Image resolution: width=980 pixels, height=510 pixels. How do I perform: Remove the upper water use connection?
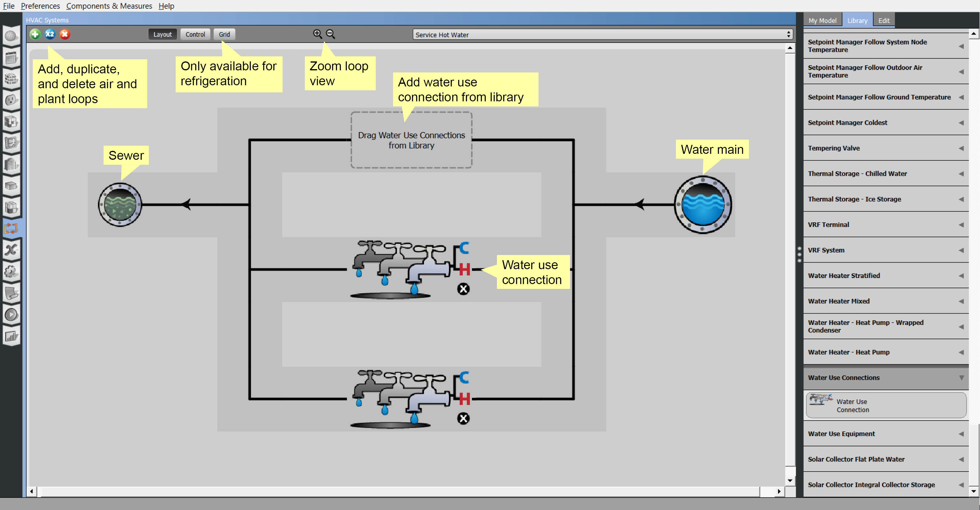coord(463,289)
